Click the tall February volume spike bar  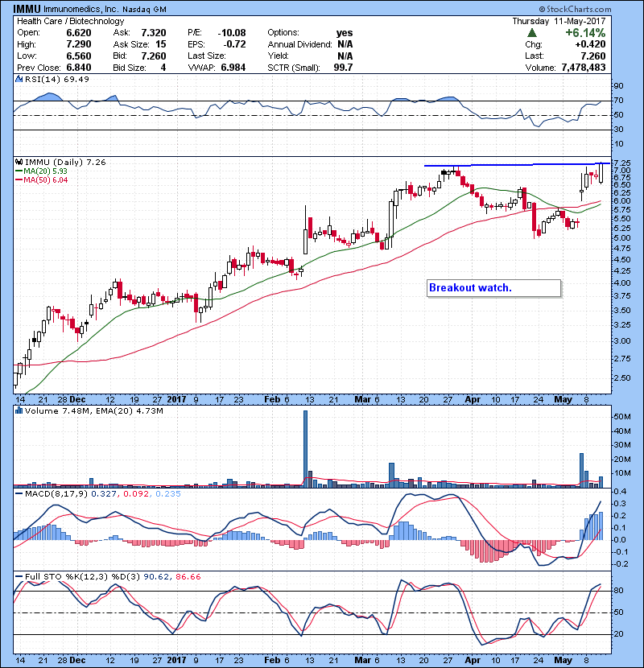coord(305,448)
